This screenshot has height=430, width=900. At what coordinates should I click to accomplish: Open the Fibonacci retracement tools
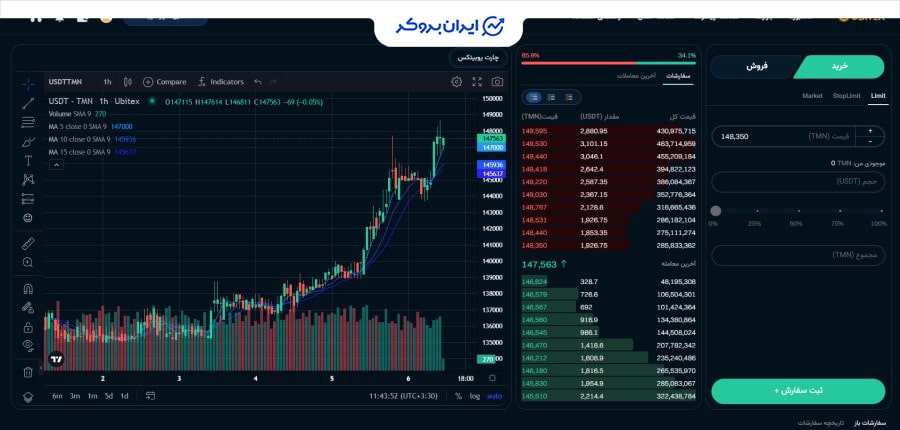tap(28, 122)
